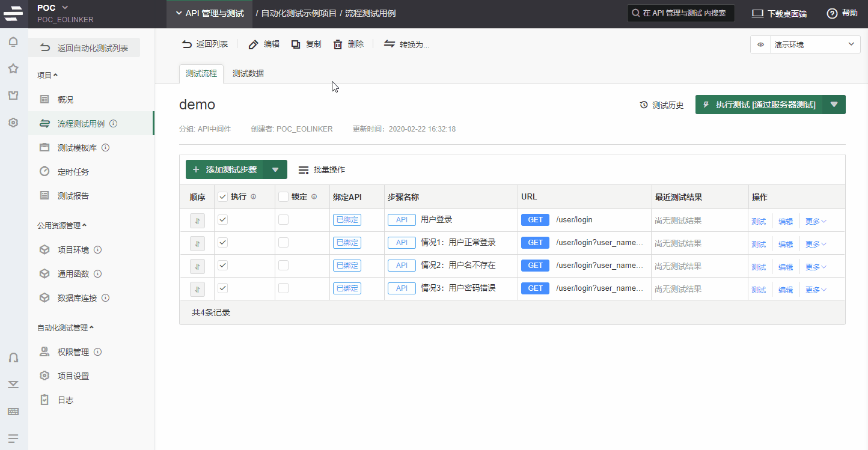The width and height of the screenshot is (868, 450).
Task: Uncheck the execute checkbox for 用户登录 step
Action: click(223, 220)
